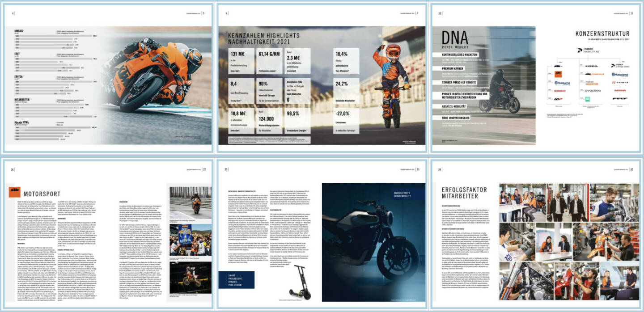Click the '18,4%' electrified two-wheelers tile
Screen dimensions: 644x312
click(x=346, y=62)
